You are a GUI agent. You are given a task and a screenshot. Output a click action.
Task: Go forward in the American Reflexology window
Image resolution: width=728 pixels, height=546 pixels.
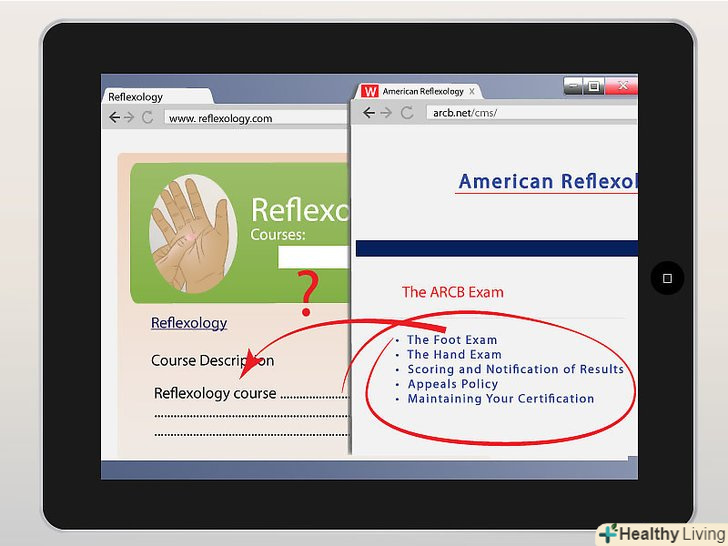coord(386,112)
